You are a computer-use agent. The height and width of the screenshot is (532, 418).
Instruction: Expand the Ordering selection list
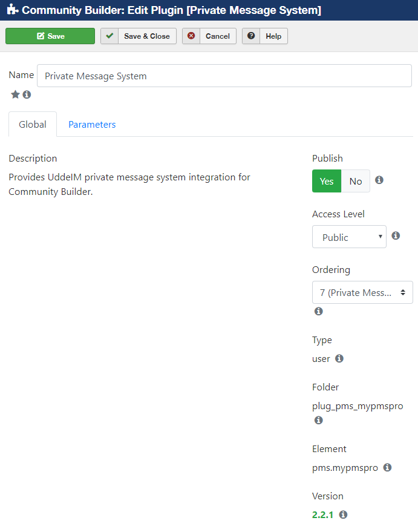[362, 292]
